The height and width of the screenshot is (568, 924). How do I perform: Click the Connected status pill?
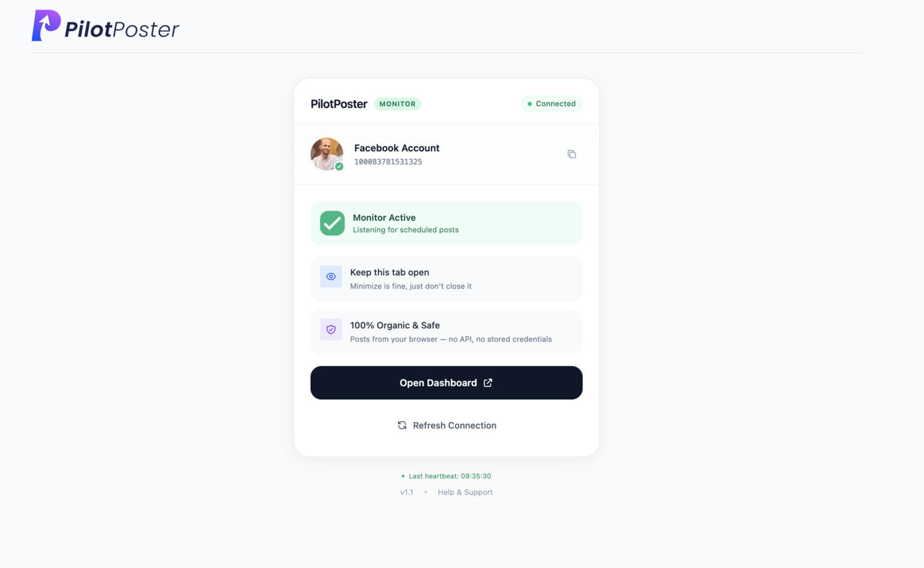552,104
